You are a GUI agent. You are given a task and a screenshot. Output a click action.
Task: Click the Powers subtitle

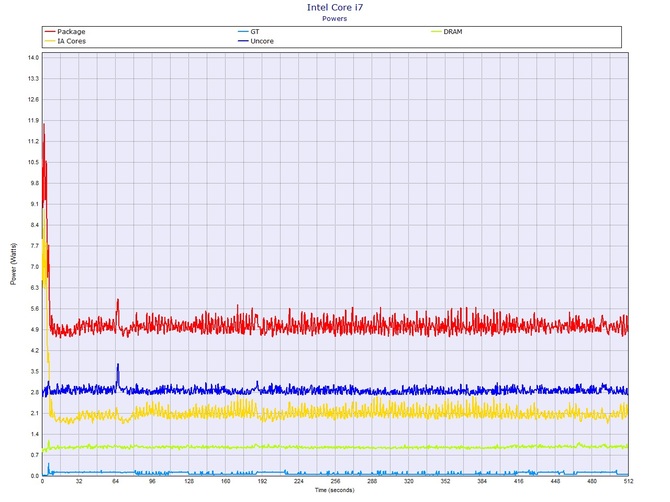tap(335, 18)
